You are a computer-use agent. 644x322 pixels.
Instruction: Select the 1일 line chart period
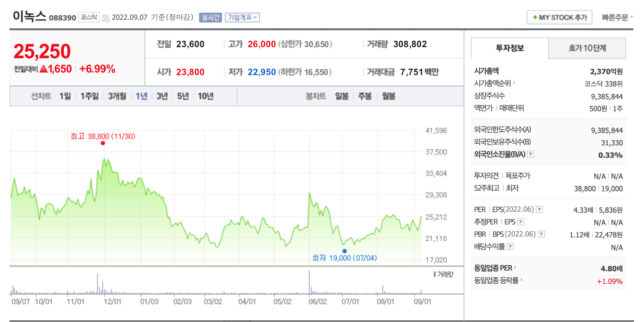click(65, 96)
